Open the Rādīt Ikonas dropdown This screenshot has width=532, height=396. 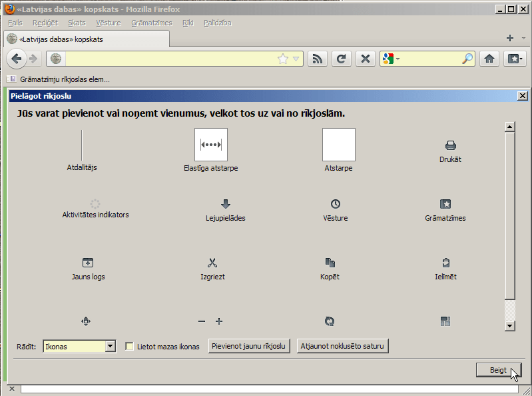[80, 347]
